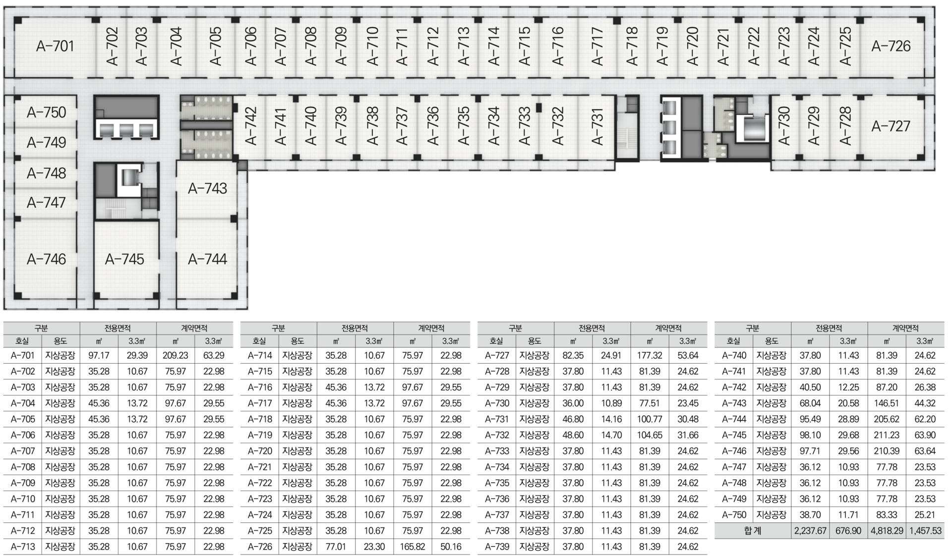Select vertical label A-730 on the plan
Screen dimensions: 952x560
[x=783, y=126]
